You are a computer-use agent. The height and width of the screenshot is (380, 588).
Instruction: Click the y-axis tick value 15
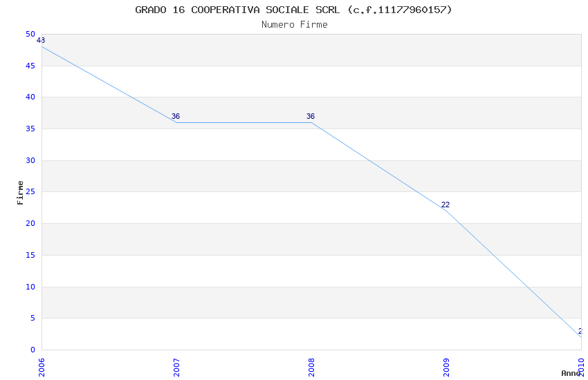(x=30, y=255)
